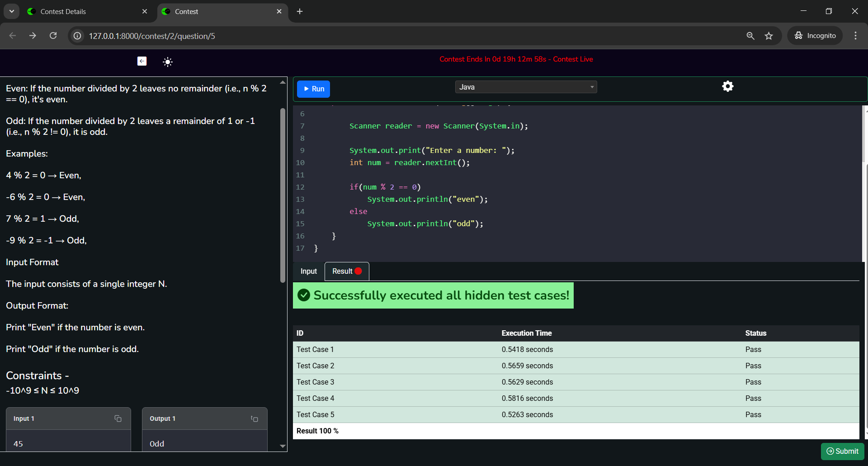
Task: Open editor settings gear icon
Action: tap(727, 86)
